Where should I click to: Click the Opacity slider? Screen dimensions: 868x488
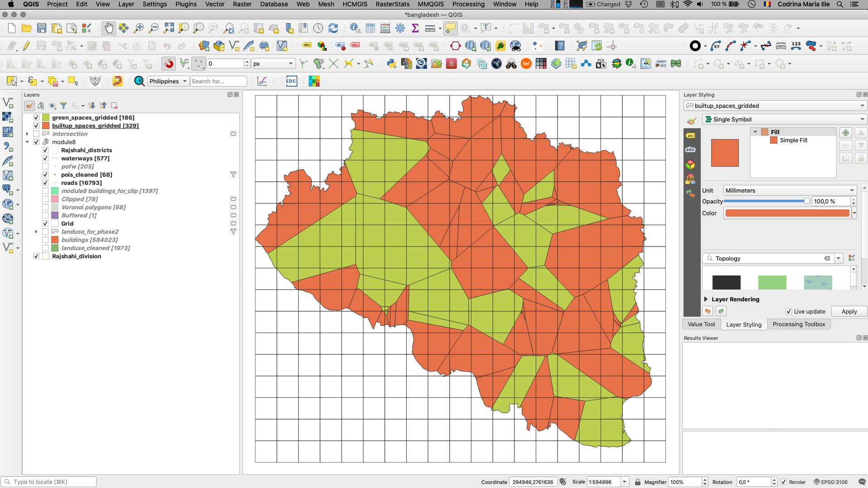click(x=766, y=202)
